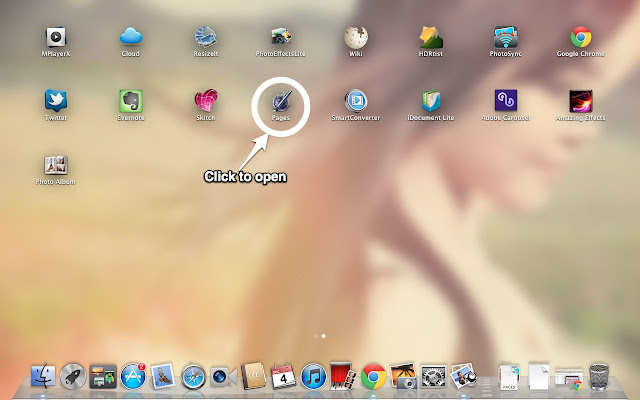This screenshot has width=640, height=400.
Task: Open iPhoto from the Dock
Action: 403,376
